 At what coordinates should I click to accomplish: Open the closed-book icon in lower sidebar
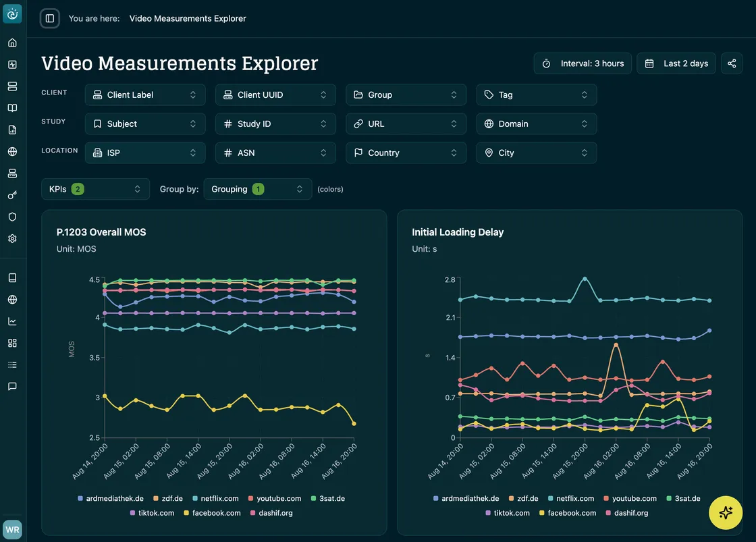[x=13, y=278]
